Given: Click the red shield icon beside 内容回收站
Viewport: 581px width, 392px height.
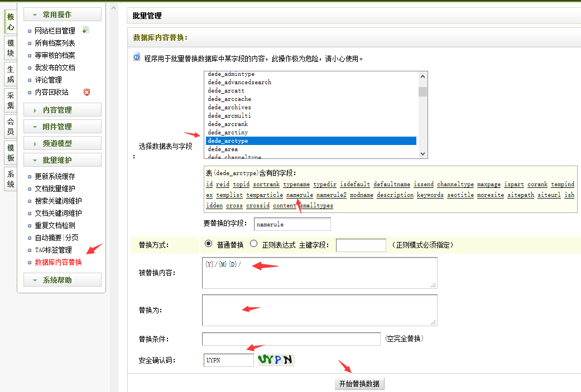Looking at the screenshot, I should click(x=87, y=92).
